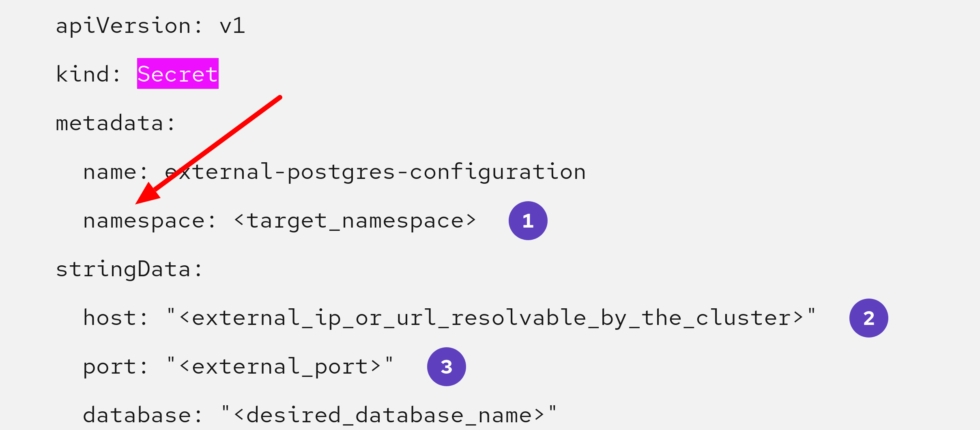Click callout number 2 beside host line
Viewport: 980px width, 430px height.
tap(868, 318)
